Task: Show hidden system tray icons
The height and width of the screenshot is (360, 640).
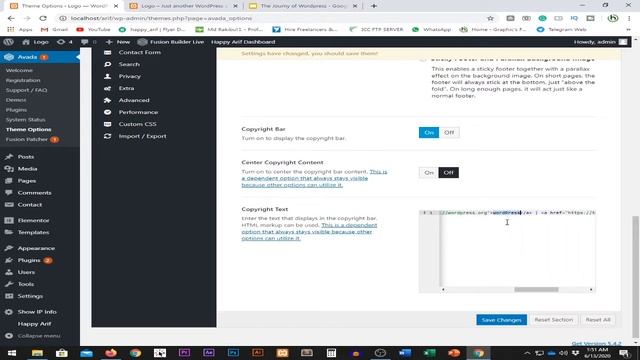Action: point(527,353)
